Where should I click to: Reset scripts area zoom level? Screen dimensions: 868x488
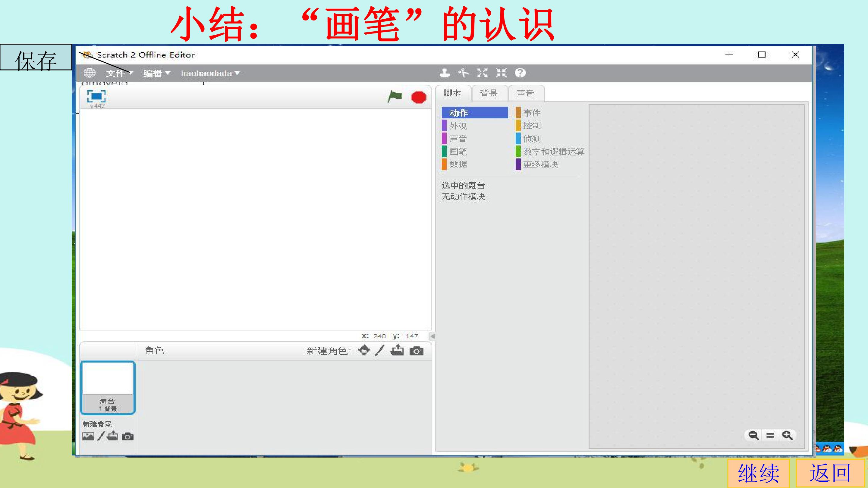[x=770, y=435]
